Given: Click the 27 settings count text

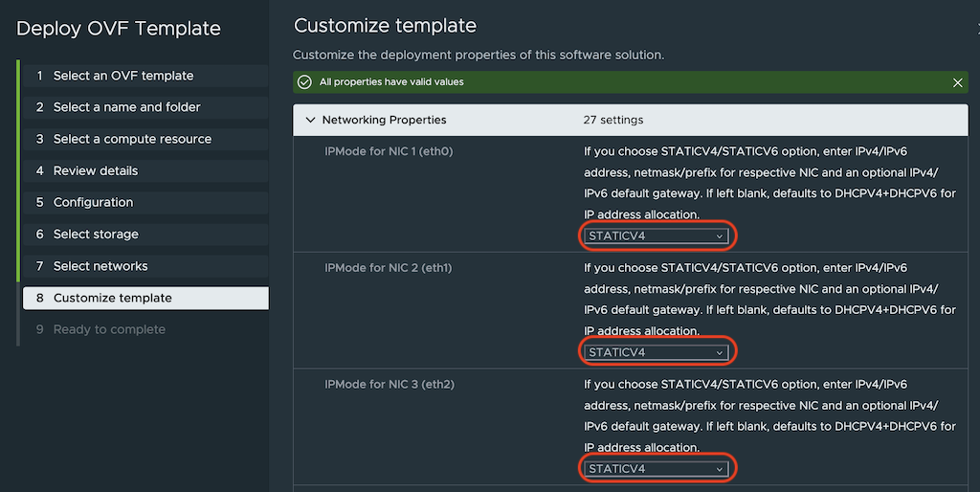Looking at the screenshot, I should [x=612, y=121].
